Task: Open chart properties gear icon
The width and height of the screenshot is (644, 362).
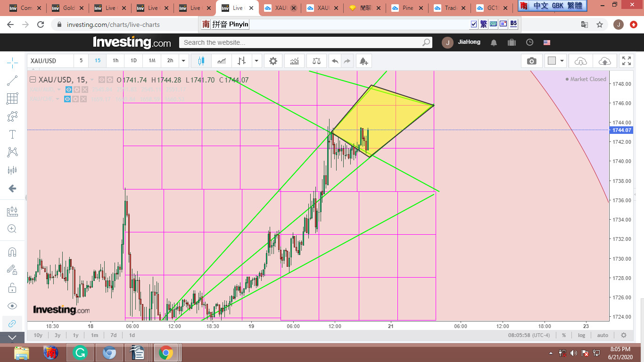Action: point(273,61)
